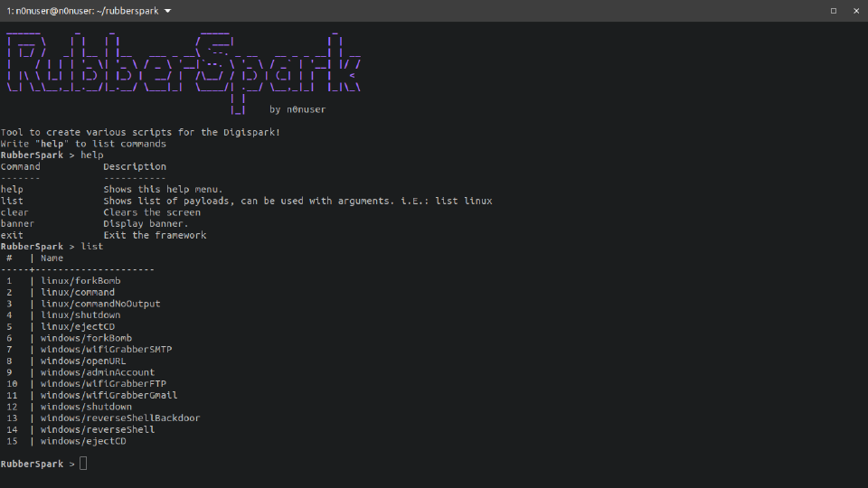Screen dimensions: 868x488
Task: Click the 'clear' command in help list
Action: pos(14,212)
